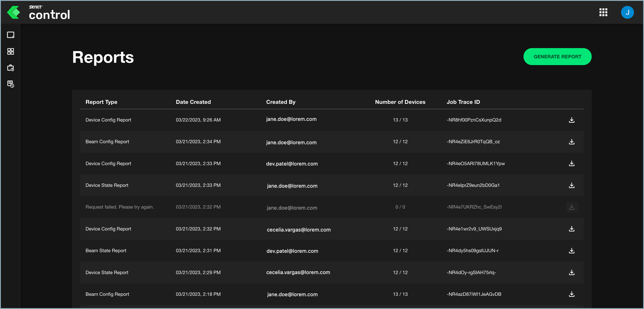Viewport: 644px width, 309px height.
Task: Open the dashboard grid icon in sidebar
Action: tap(10, 51)
